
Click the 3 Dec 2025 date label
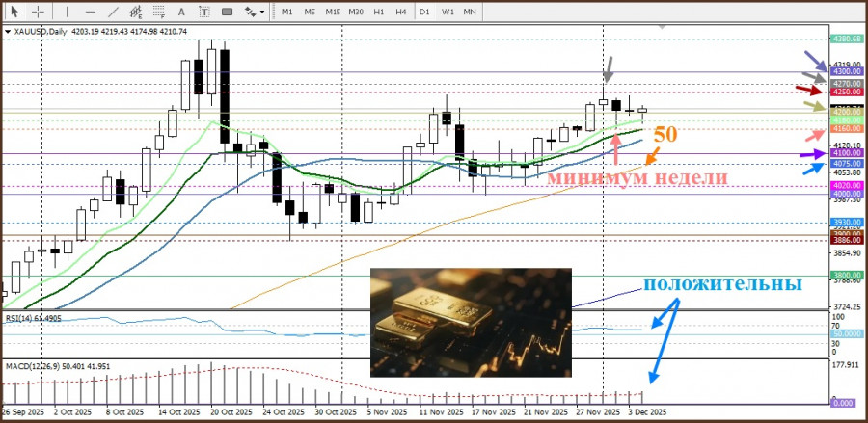click(648, 413)
